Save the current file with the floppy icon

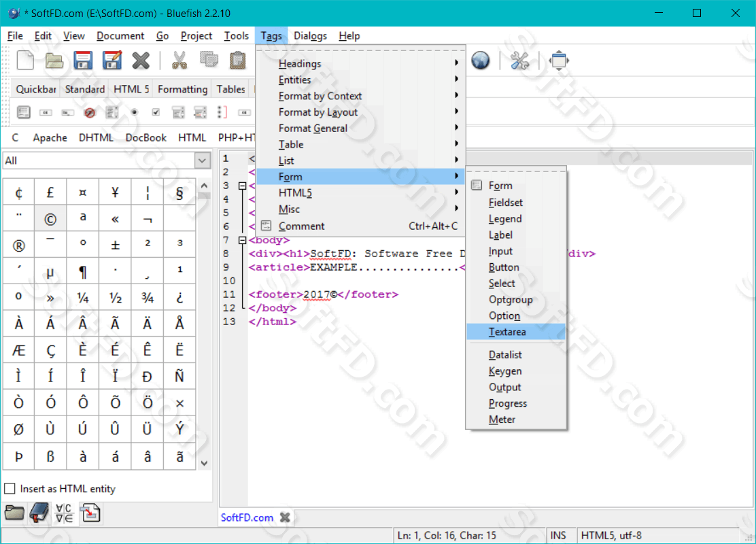(83, 61)
